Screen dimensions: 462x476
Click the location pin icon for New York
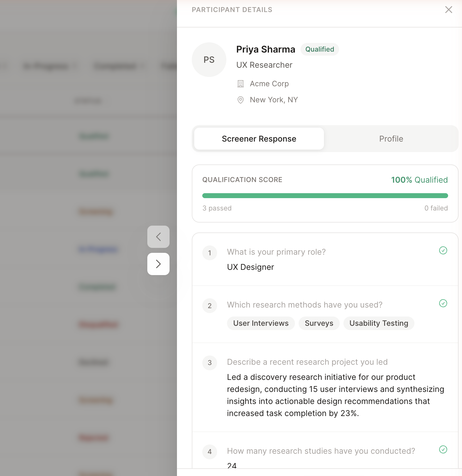(241, 100)
